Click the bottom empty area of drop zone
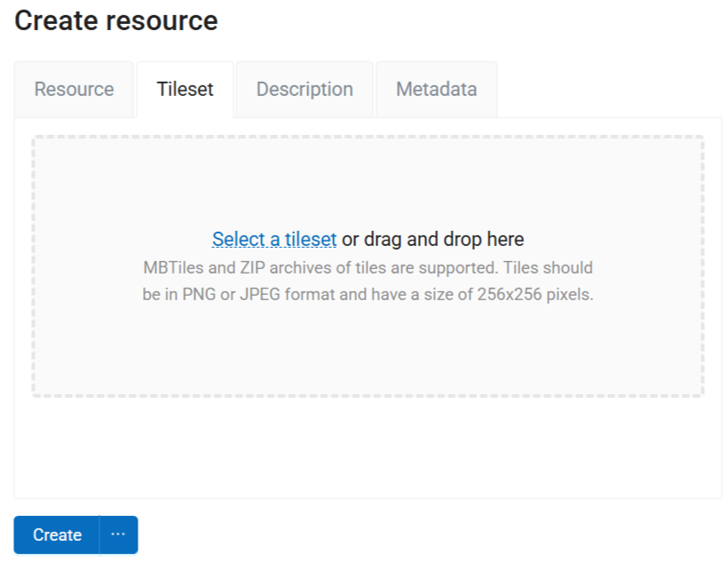Viewport: 728px width, 563px height. [x=368, y=364]
